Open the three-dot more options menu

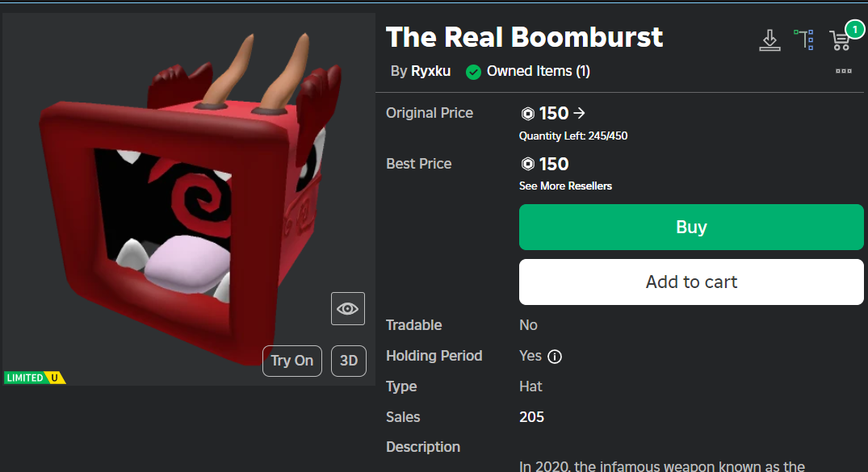tap(844, 71)
